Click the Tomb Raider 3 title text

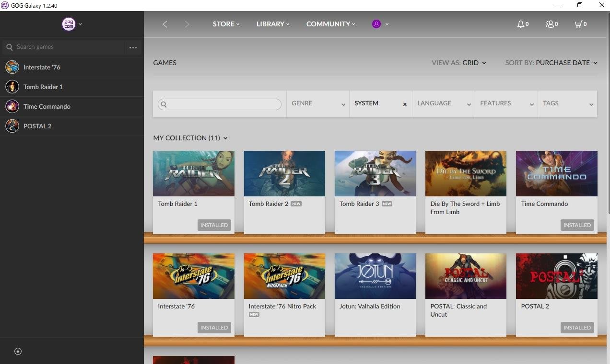click(x=359, y=204)
